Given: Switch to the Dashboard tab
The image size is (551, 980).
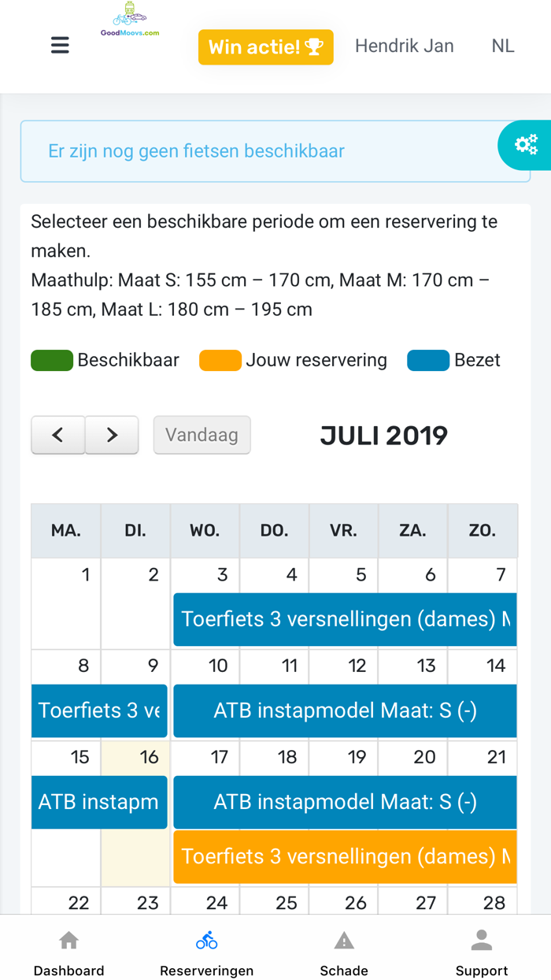Looking at the screenshot, I should coord(68,949).
